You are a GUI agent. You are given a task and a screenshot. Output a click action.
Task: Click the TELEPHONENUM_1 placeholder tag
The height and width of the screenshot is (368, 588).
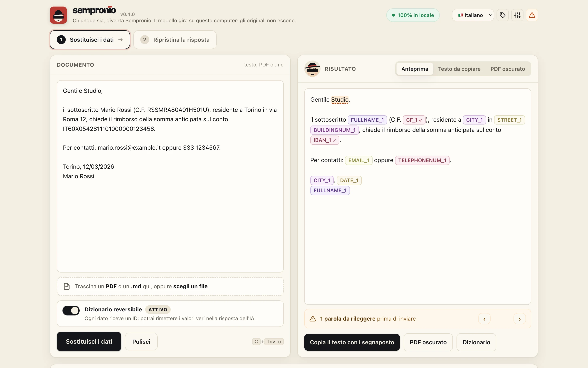[x=422, y=160]
